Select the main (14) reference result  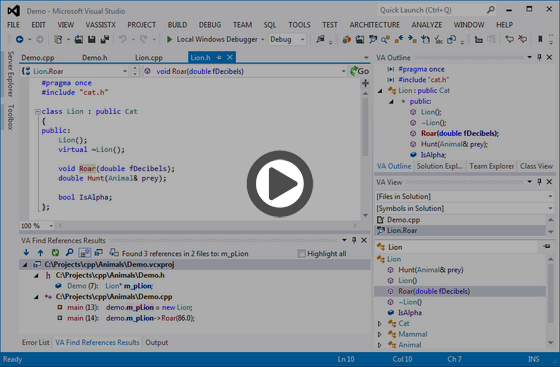pyautogui.click(x=126, y=318)
